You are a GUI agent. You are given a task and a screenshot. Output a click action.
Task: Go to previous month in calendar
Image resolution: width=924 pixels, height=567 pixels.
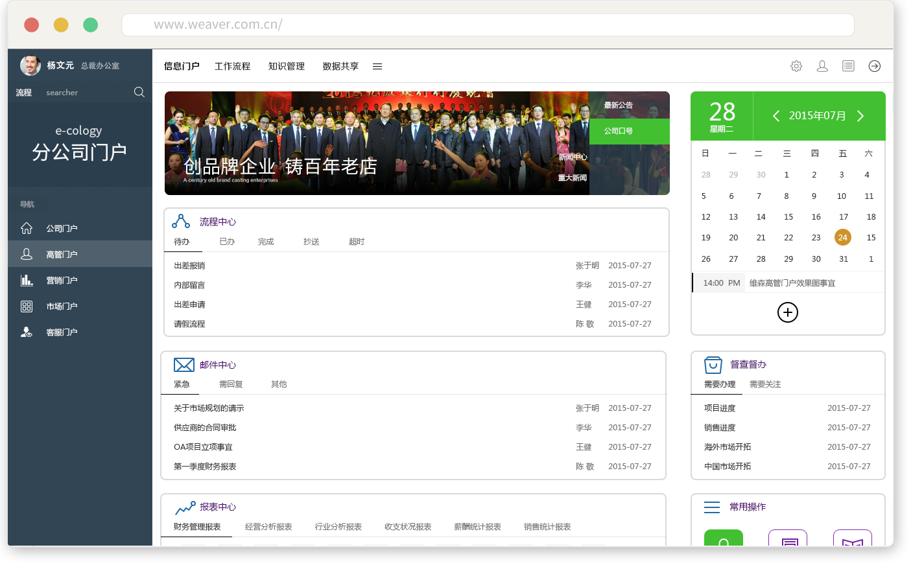pos(776,116)
